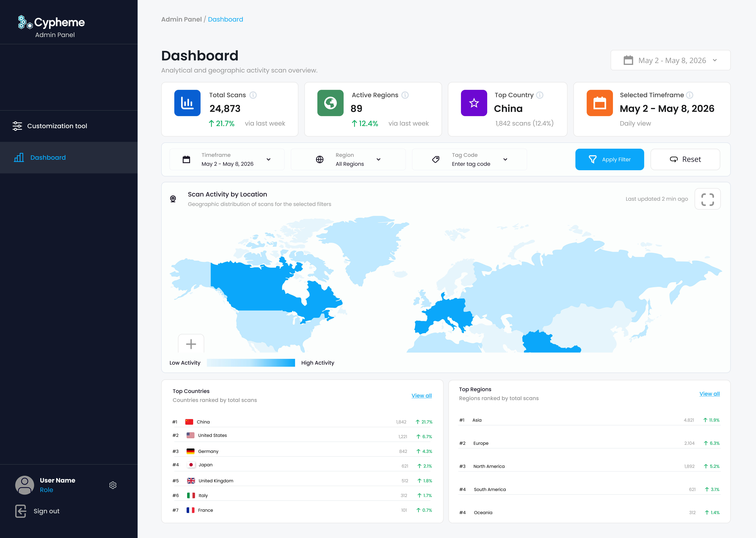Select China row in Top Countries
This screenshot has width=756, height=538.
click(302, 422)
